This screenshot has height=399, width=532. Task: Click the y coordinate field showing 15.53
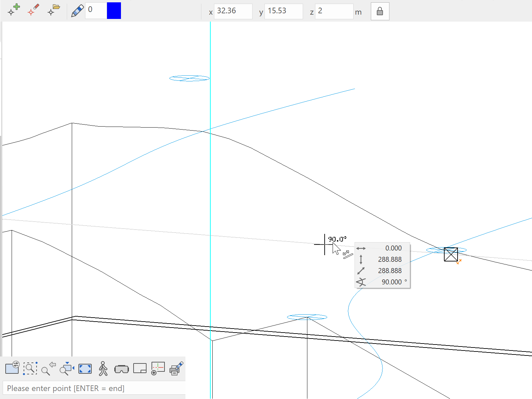(283, 11)
